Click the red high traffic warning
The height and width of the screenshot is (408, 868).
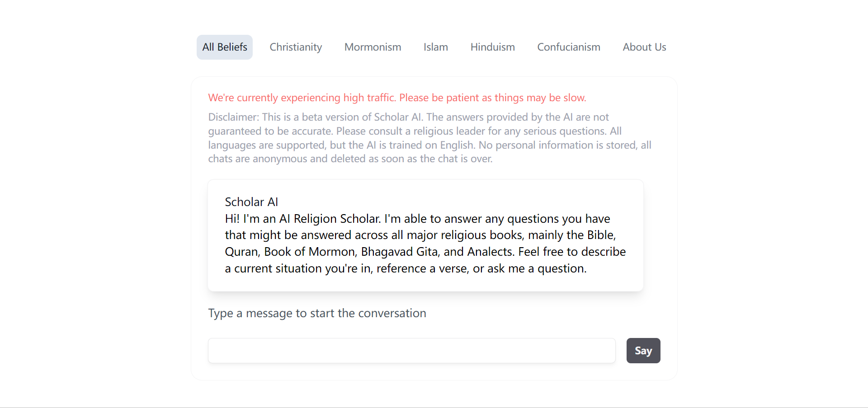coord(397,98)
